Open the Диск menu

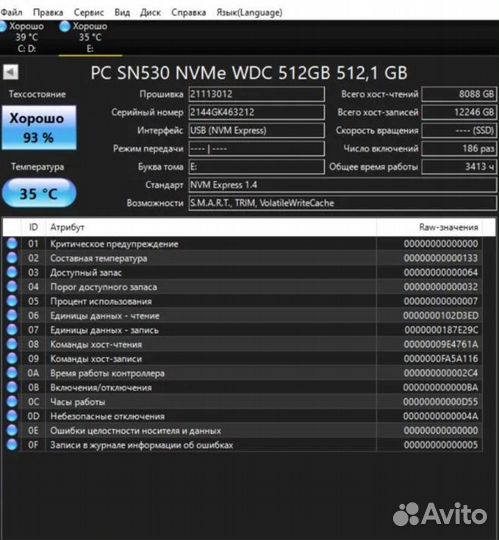[150, 12]
